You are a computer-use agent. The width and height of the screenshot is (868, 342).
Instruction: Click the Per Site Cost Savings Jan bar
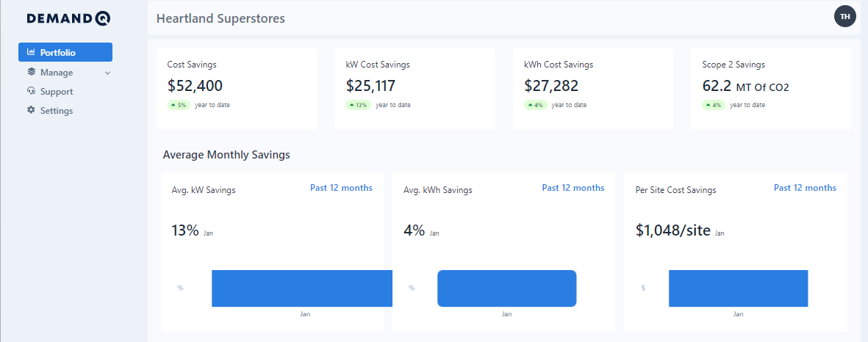(739, 288)
